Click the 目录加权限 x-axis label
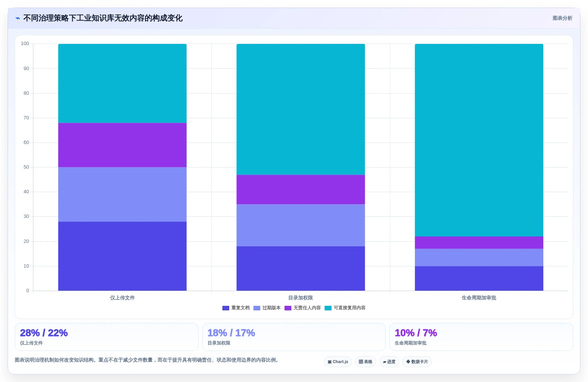588x382 pixels. coord(301,298)
